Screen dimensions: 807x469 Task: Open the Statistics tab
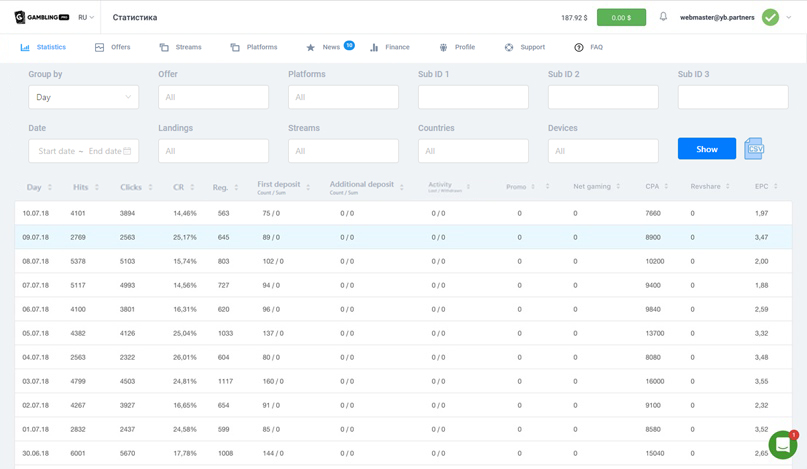[x=43, y=47]
